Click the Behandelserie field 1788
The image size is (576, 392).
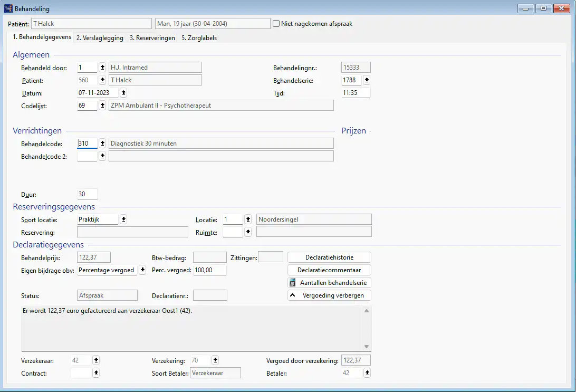[x=351, y=80]
